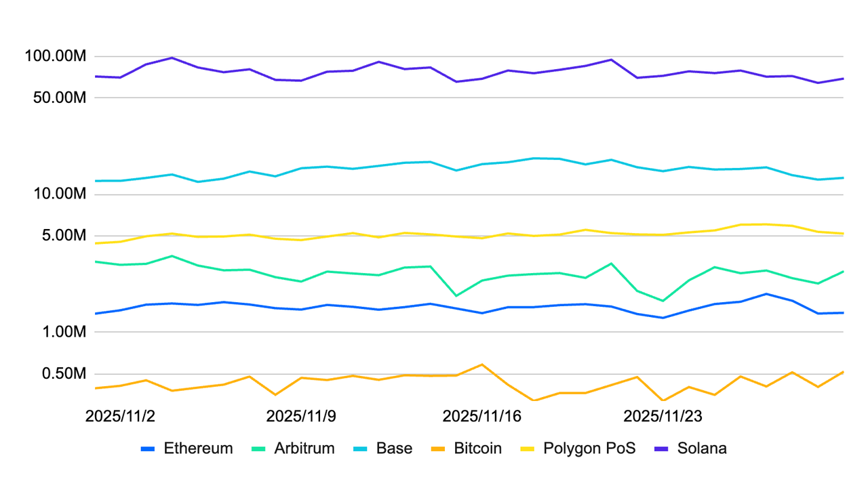This screenshot has width=868, height=481.
Task: Click the Base cyan legend swatch
Action: click(x=361, y=449)
